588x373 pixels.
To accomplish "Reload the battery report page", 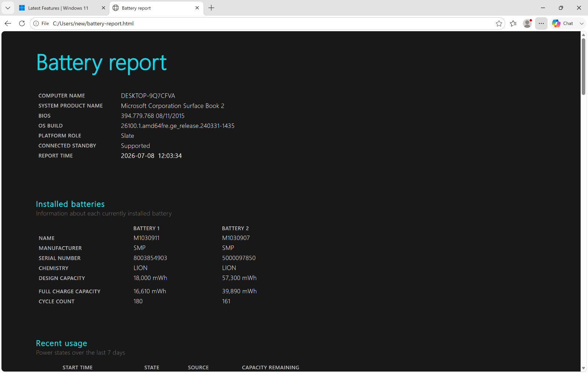I will point(22,24).
